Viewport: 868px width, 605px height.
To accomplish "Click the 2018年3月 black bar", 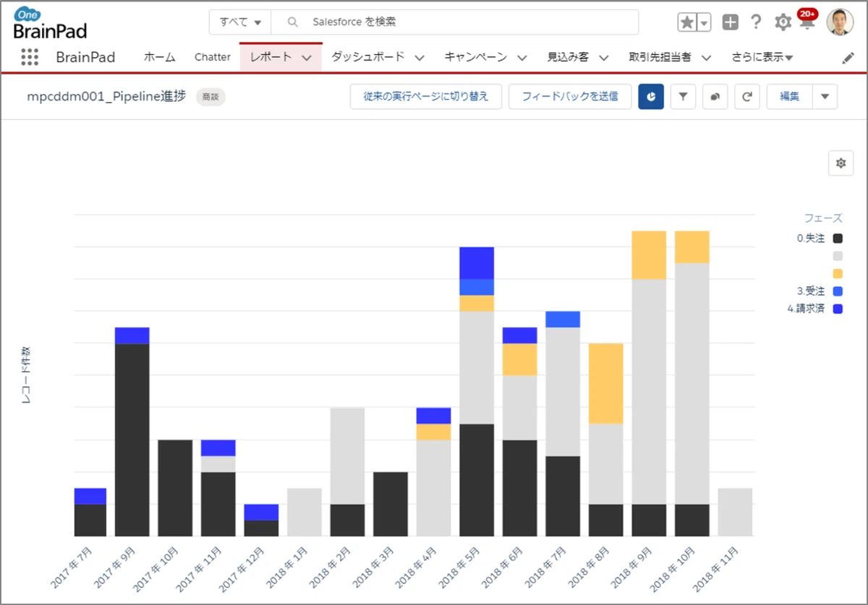I will (391, 504).
